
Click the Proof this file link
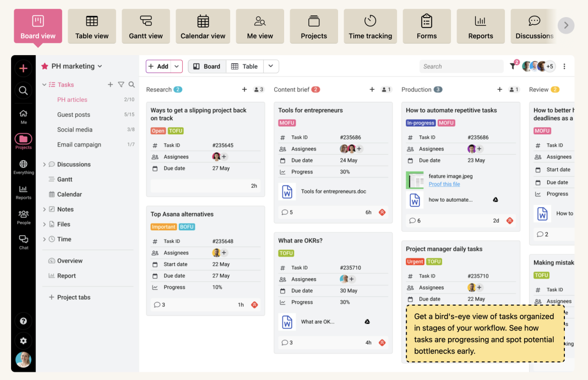click(x=444, y=184)
